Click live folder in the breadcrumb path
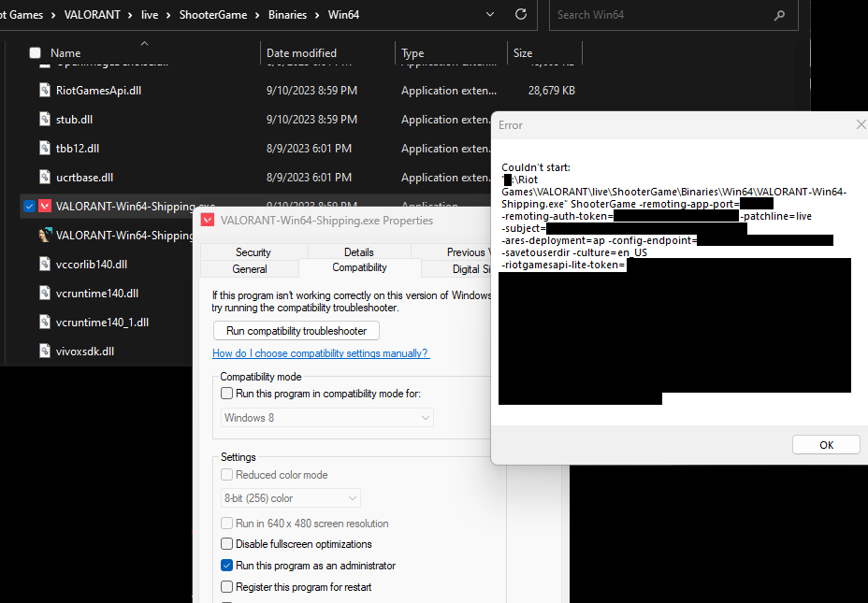This screenshot has width=868, height=603. click(x=150, y=15)
